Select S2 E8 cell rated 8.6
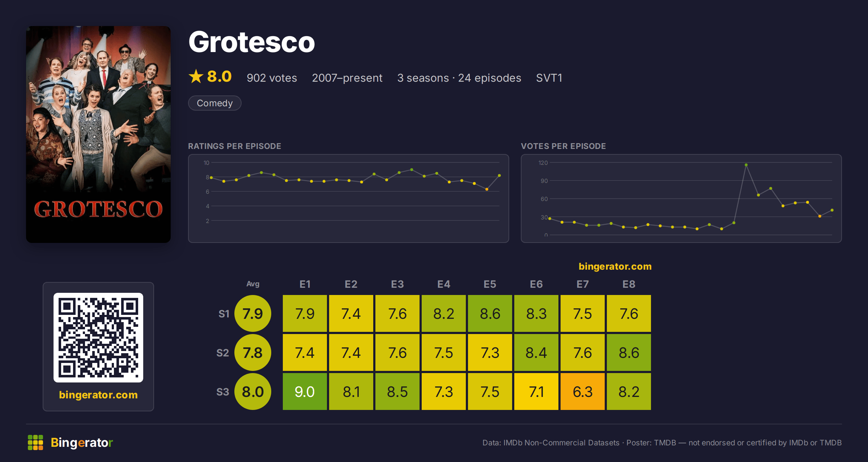Viewport: 868px width, 462px height. click(629, 352)
